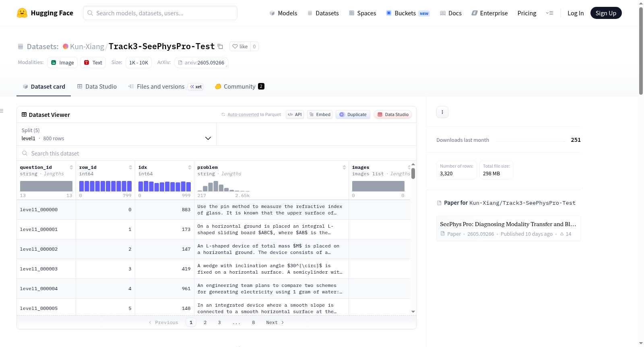The image size is (644, 347).
Task: Go to page 2 of the table
Action: point(205,322)
